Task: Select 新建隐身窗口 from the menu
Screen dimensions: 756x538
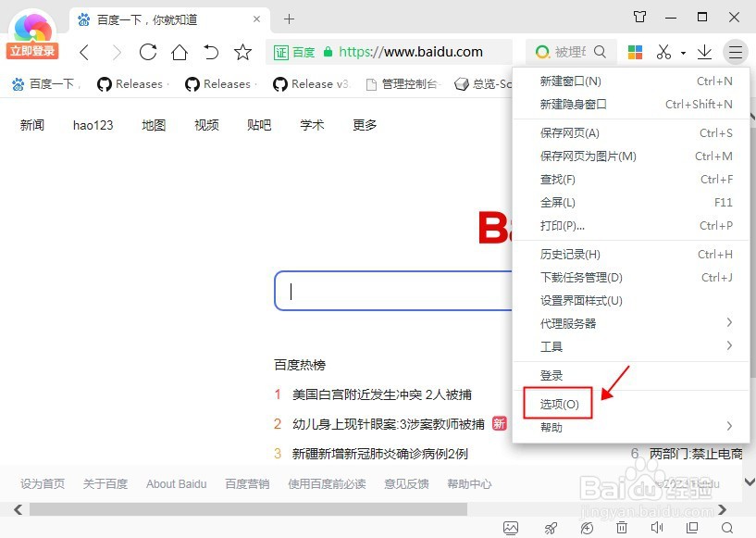Action: (x=631, y=105)
